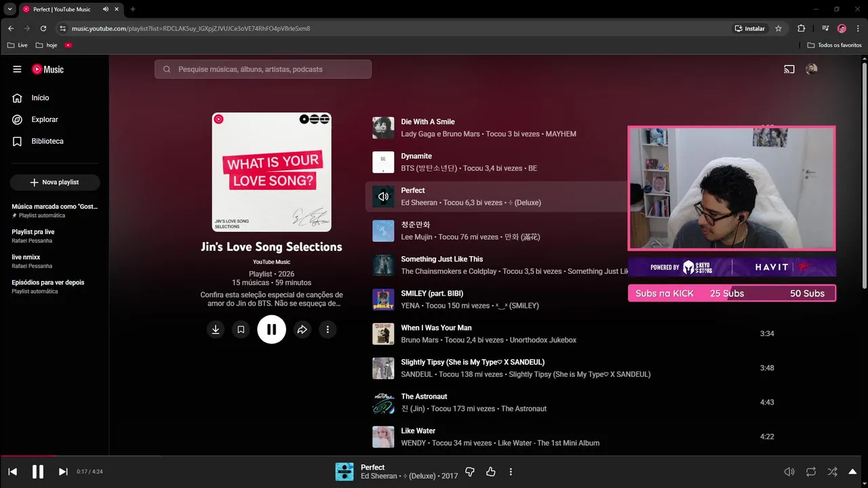Viewport: 868px width, 488px height.
Task: Open YouTube Music author link
Action: tap(271, 262)
